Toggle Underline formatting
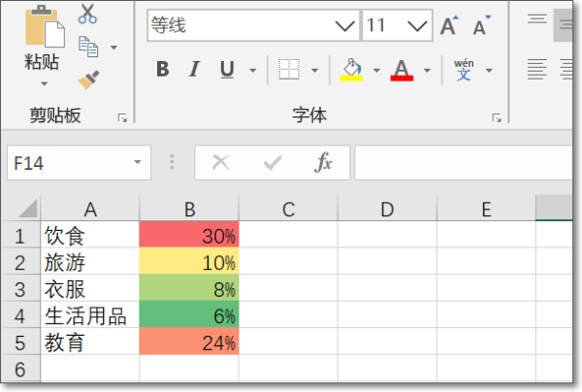Viewport: 582px width, 392px height. point(227,70)
